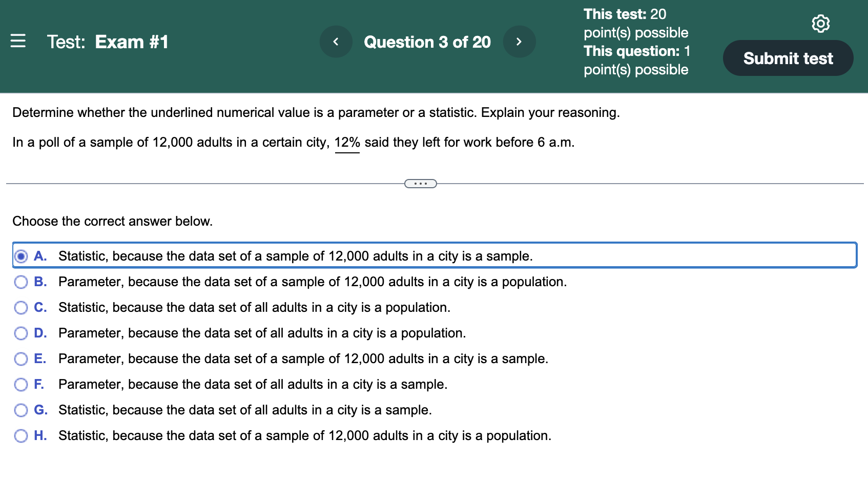Screen dimensions: 868x478
Task: Open the hamburger navigation menu
Action: pyautogui.click(x=18, y=42)
